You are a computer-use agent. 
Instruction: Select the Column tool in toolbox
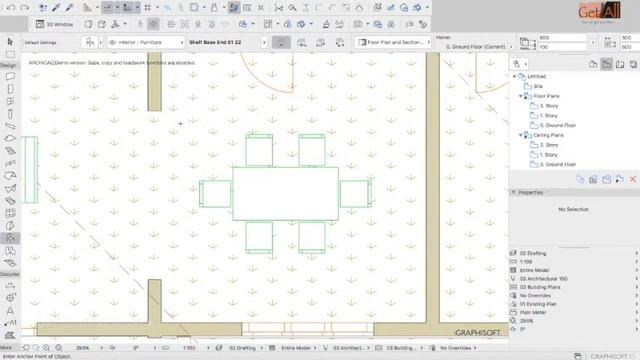pyautogui.click(x=10, y=114)
